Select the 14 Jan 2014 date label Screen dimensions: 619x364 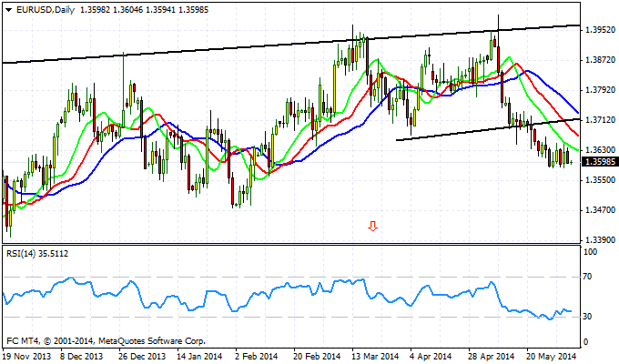(199, 356)
